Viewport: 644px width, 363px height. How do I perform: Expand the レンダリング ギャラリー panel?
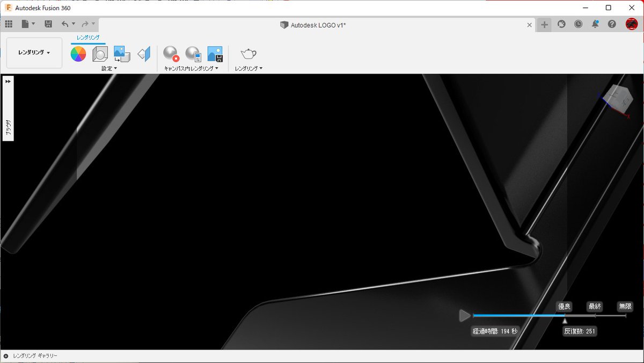click(6, 356)
